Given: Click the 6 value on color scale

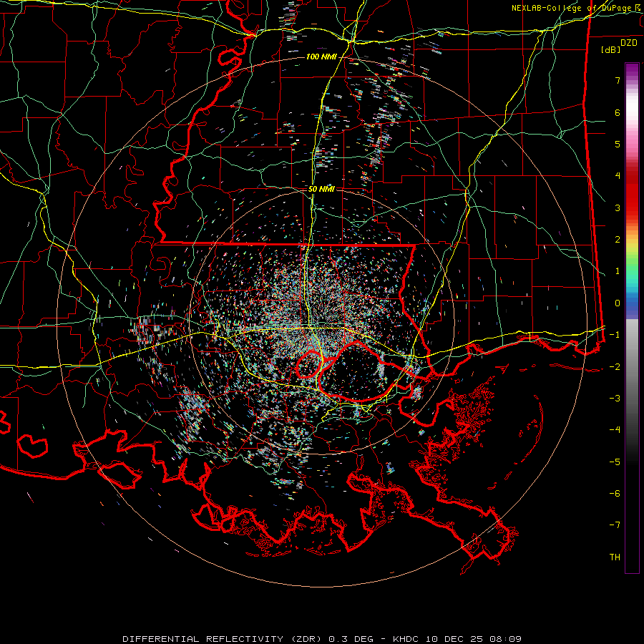Looking at the screenshot, I should [x=618, y=112].
